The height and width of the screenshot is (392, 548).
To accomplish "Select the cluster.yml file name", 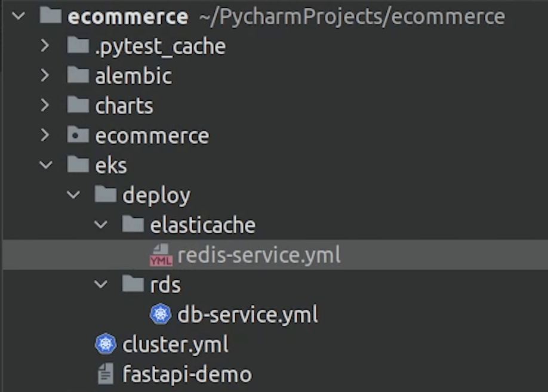I will pos(175,344).
